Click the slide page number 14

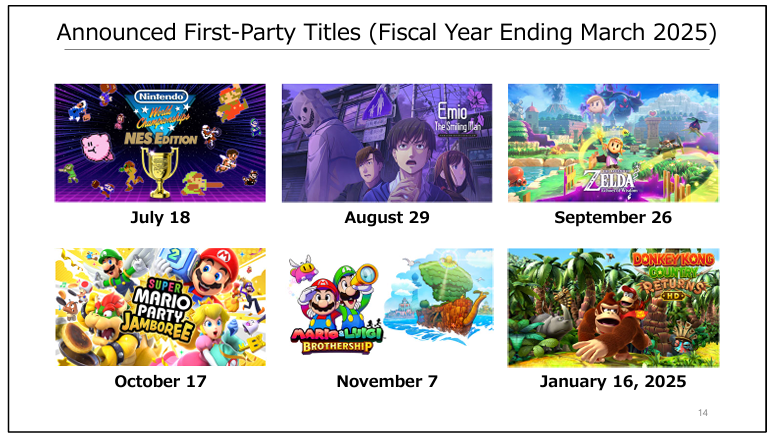[703, 413]
